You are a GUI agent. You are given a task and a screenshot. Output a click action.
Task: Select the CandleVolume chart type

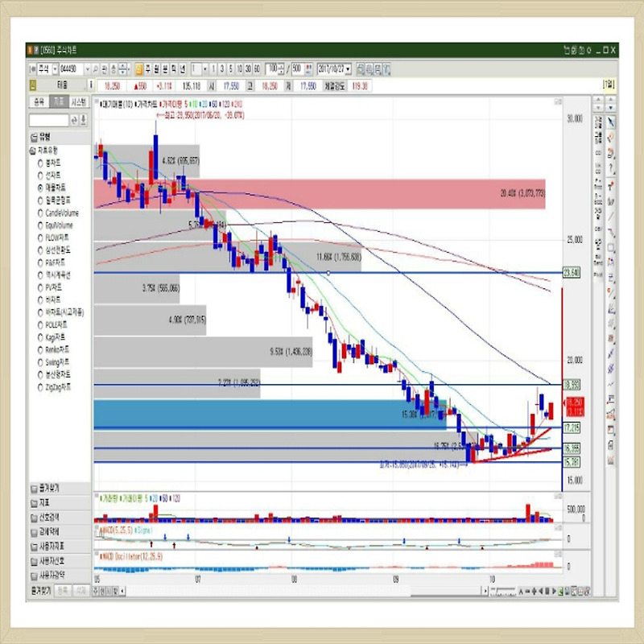[x=41, y=213]
